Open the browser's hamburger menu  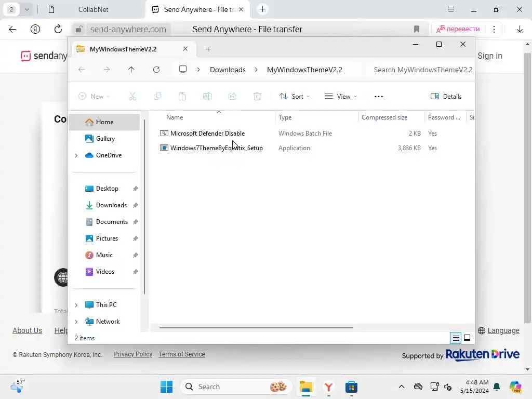[451, 9]
